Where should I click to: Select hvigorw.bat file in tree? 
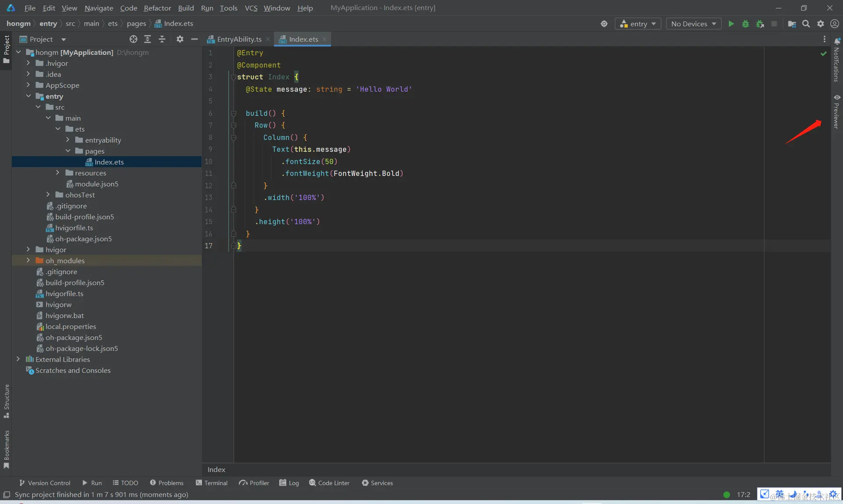[x=65, y=315]
